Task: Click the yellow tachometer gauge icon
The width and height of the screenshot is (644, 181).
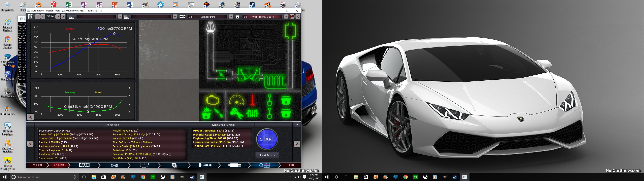Action: pos(236,100)
